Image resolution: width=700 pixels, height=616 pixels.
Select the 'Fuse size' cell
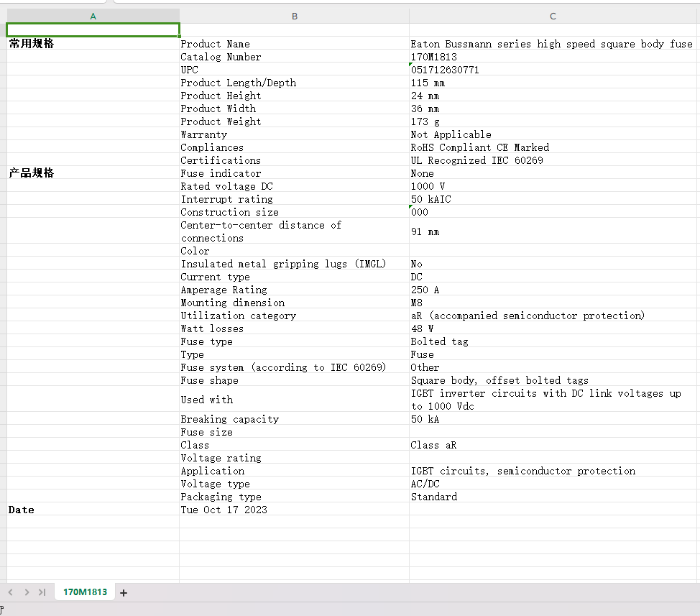(x=294, y=432)
